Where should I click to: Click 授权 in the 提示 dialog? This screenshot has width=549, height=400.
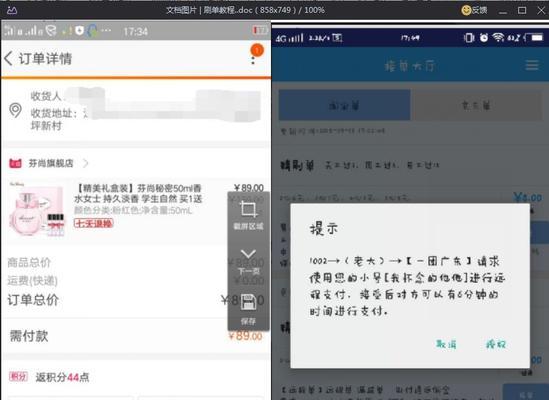point(496,344)
